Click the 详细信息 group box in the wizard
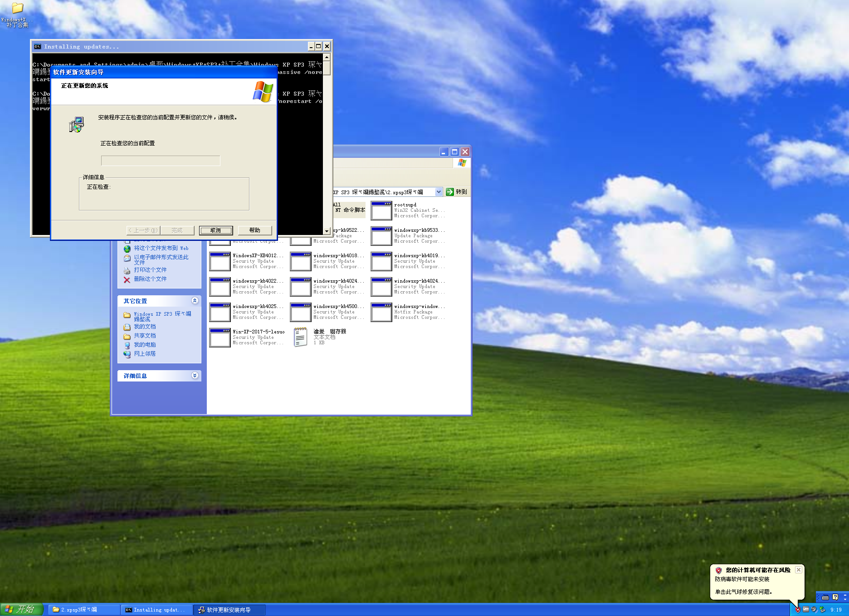This screenshot has width=849, height=616. pyautogui.click(x=164, y=193)
